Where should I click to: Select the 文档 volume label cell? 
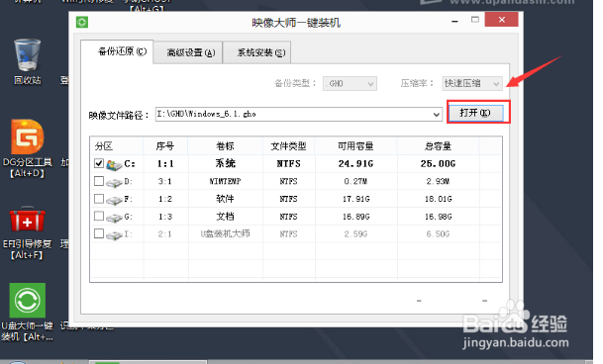click(x=226, y=217)
